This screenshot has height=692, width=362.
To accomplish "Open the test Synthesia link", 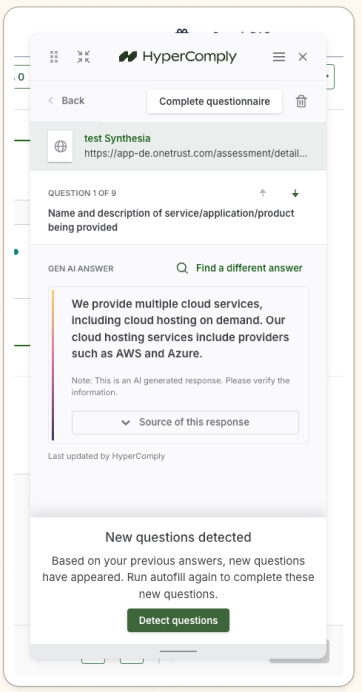I will click(x=117, y=139).
